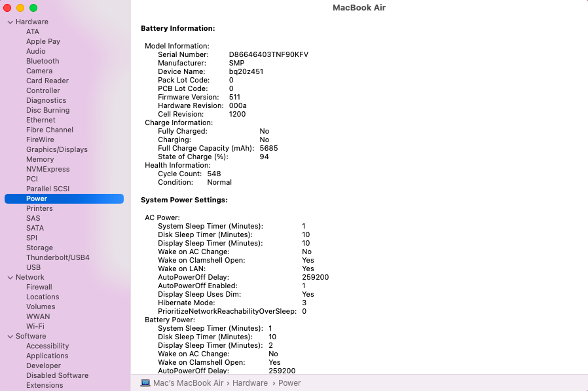
Task: Open Card Reader entry
Action: coord(48,81)
